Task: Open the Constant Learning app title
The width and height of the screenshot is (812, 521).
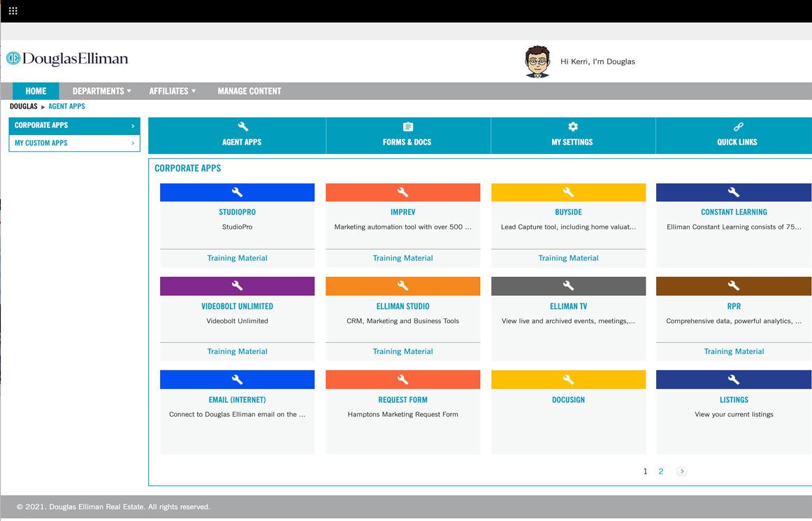Action: (x=734, y=212)
